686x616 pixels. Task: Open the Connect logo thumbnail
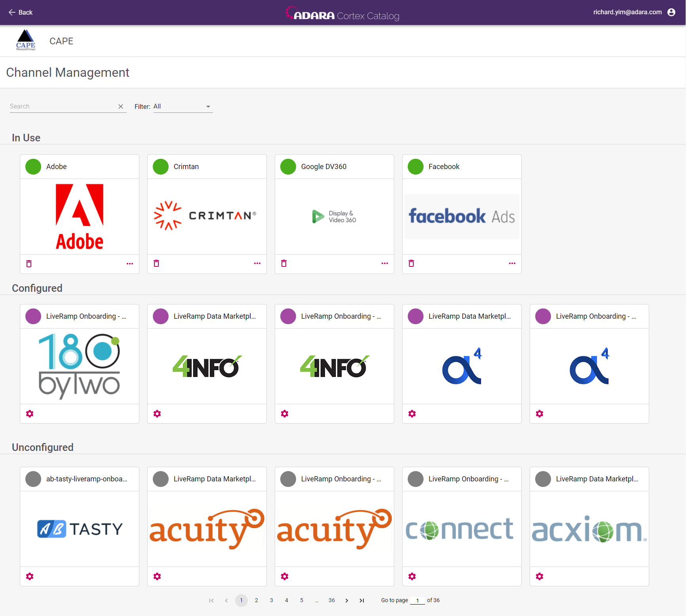tap(460, 529)
